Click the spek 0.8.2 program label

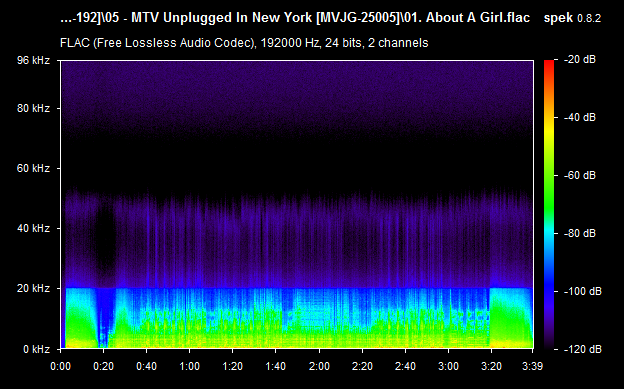(572, 18)
